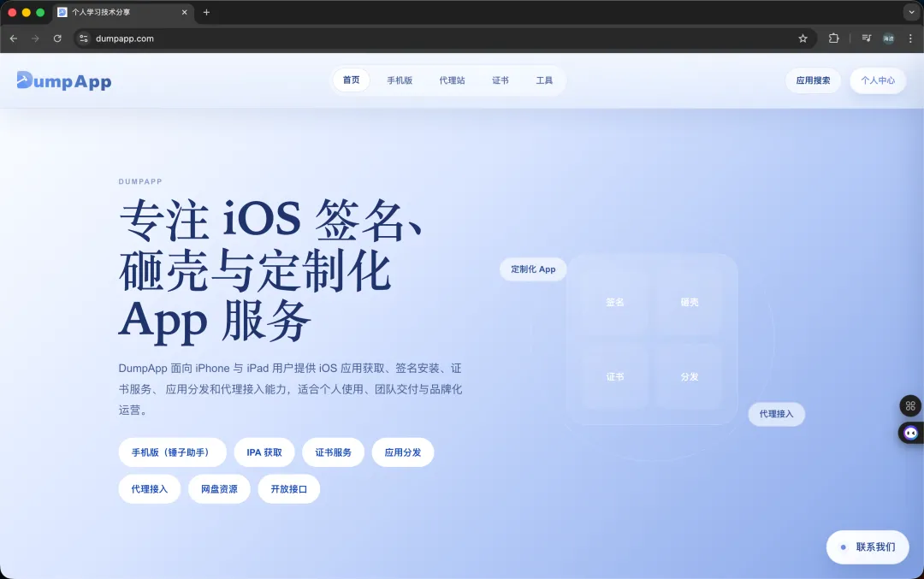Image resolution: width=924 pixels, height=579 pixels.
Task: Click the description paragraph starting DumpApp 面向
Action: point(291,389)
